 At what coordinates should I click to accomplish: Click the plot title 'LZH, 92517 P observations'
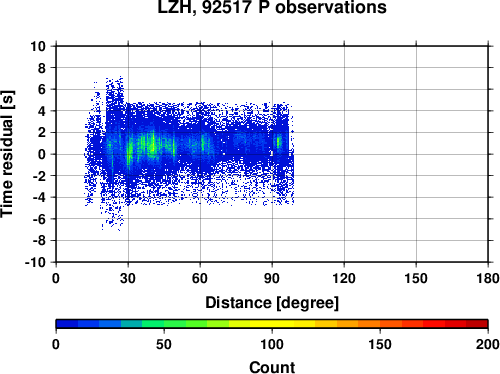(272, 7)
